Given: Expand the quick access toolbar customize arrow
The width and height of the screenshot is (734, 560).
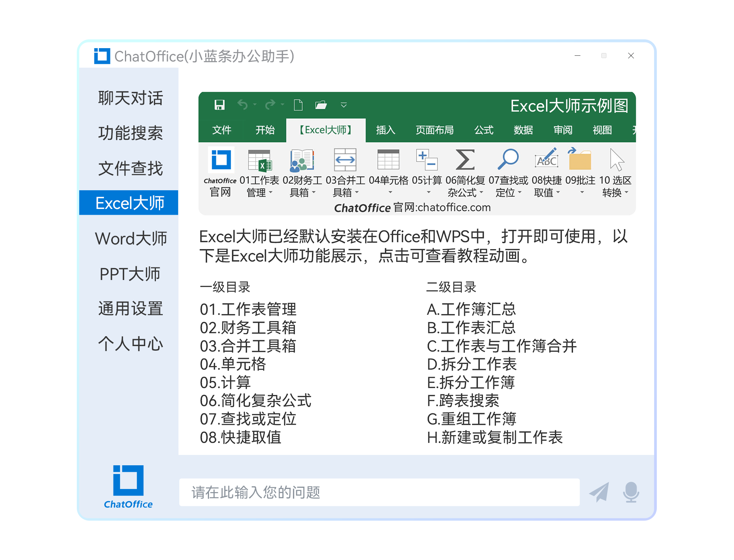Looking at the screenshot, I should click(344, 105).
